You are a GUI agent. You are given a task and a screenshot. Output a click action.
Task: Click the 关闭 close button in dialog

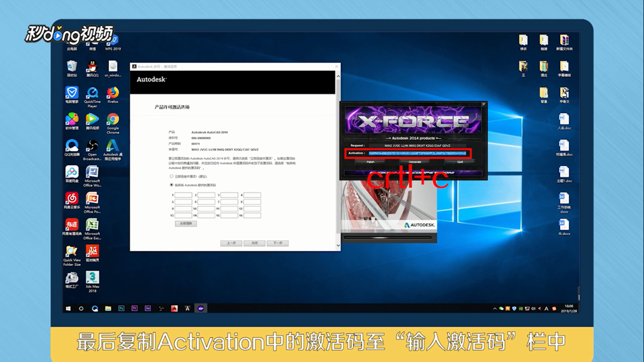[254, 243]
